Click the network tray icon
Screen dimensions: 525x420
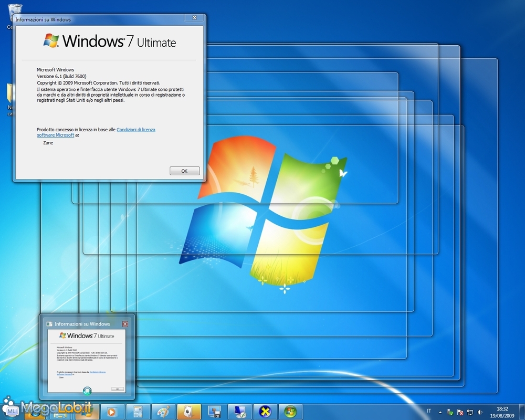coord(470,412)
